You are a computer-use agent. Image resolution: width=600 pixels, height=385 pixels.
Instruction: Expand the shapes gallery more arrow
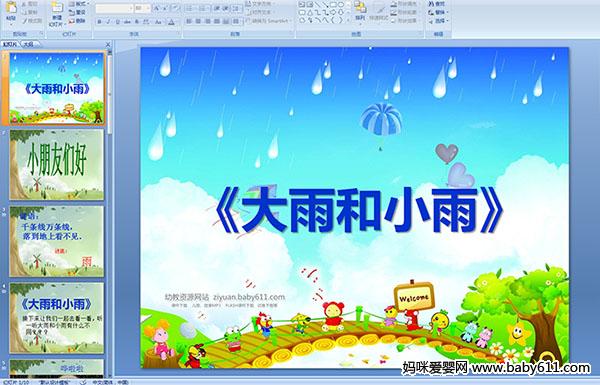348,20
